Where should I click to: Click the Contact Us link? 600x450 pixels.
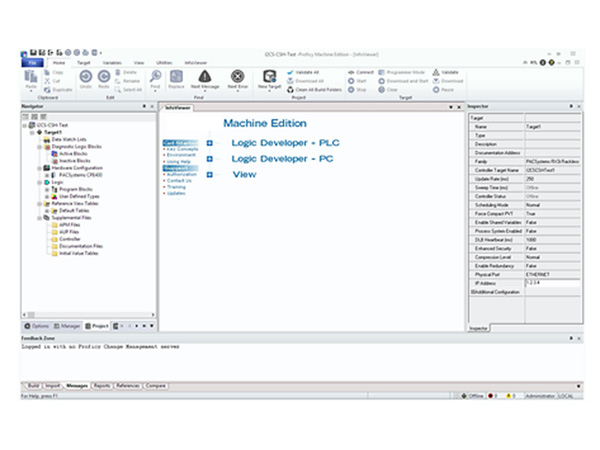point(181,180)
